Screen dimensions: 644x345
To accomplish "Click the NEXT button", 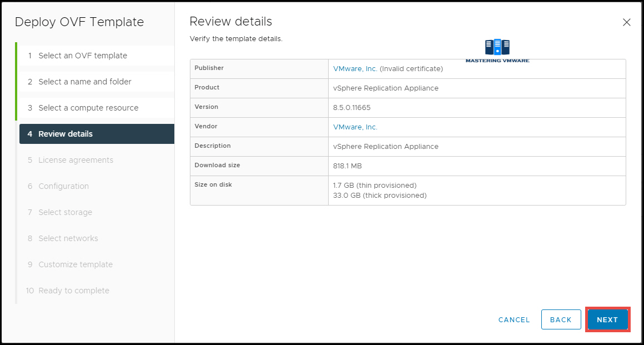I will [x=607, y=319].
